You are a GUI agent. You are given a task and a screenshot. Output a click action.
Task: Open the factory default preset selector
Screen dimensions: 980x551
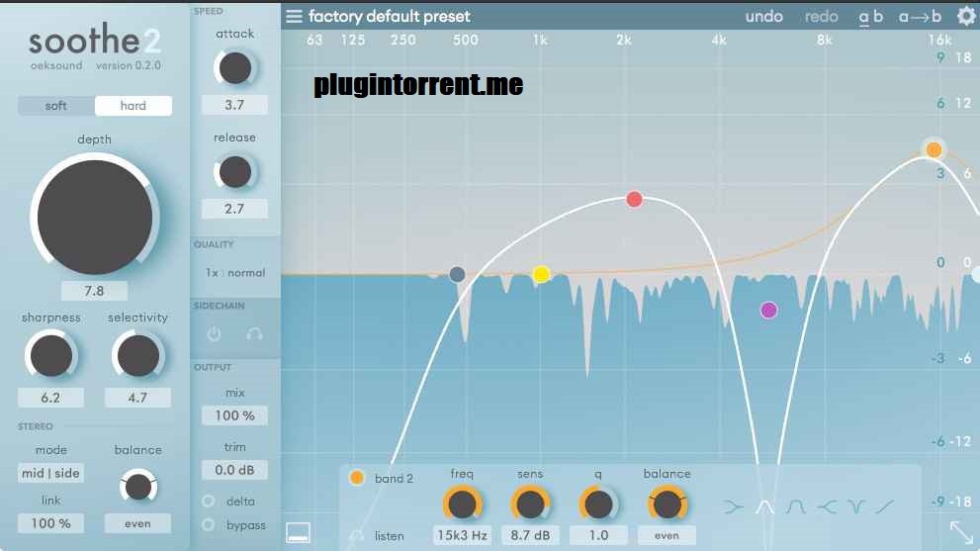click(390, 16)
